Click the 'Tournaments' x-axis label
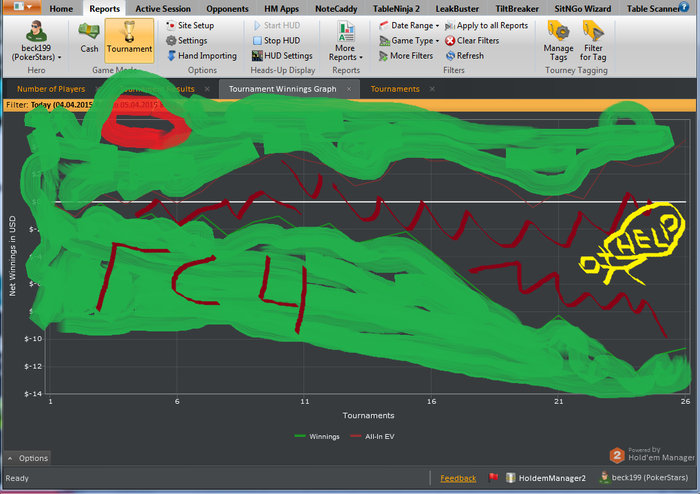700x494 pixels. (x=368, y=415)
